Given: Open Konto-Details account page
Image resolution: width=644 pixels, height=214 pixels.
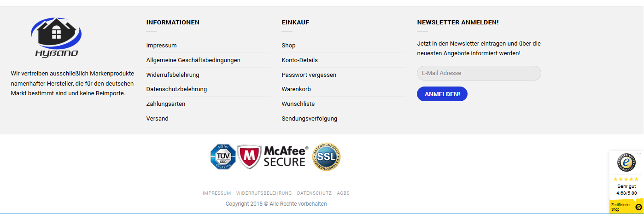Looking at the screenshot, I should coord(299,60).
